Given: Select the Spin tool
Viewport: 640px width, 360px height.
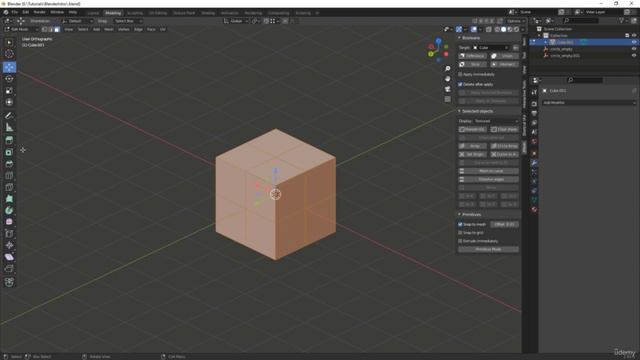Looking at the screenshot, I should point(9,211).
